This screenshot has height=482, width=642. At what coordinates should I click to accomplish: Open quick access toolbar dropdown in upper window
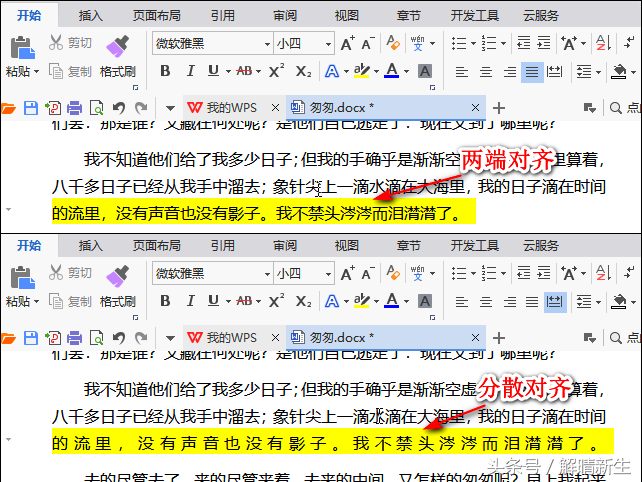click(170, 109)
